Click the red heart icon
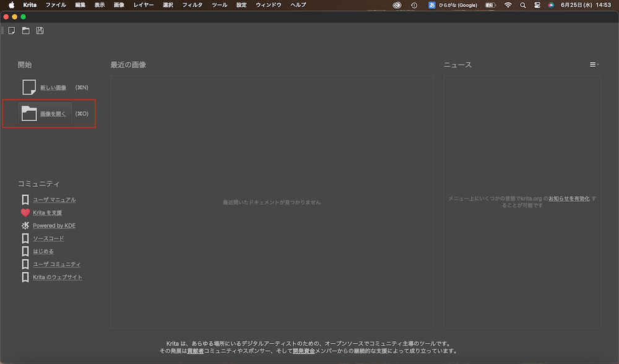The width and height of the screenshot is (619, 364). (25, 212)
